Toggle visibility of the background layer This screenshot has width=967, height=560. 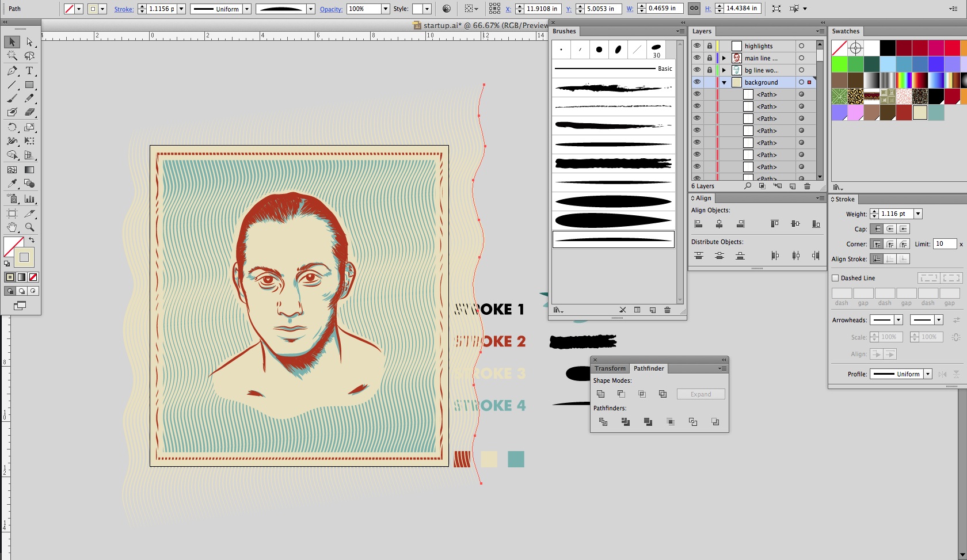coord(697,82)
